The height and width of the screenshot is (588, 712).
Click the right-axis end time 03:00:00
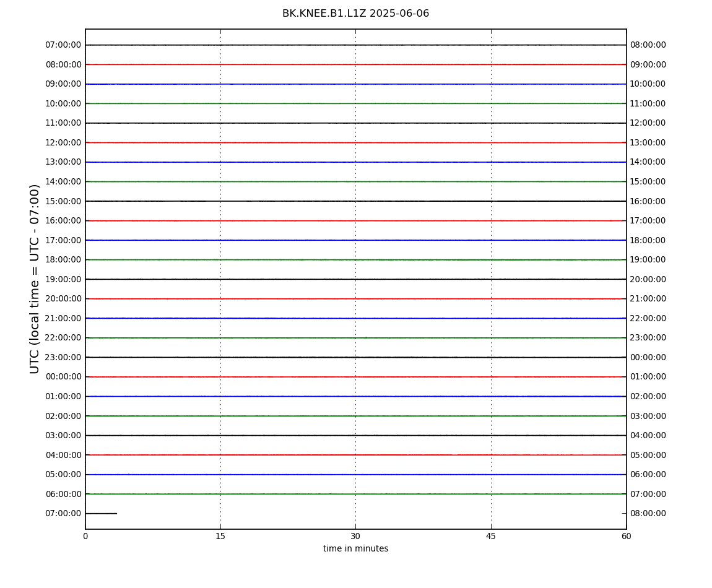click(x=648, y=416)
